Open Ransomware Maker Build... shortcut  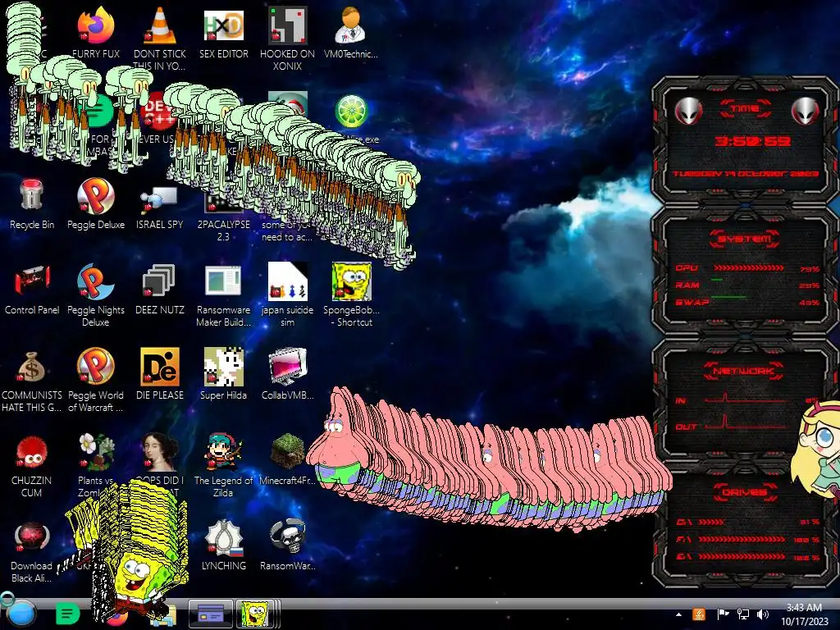[223, 281]
